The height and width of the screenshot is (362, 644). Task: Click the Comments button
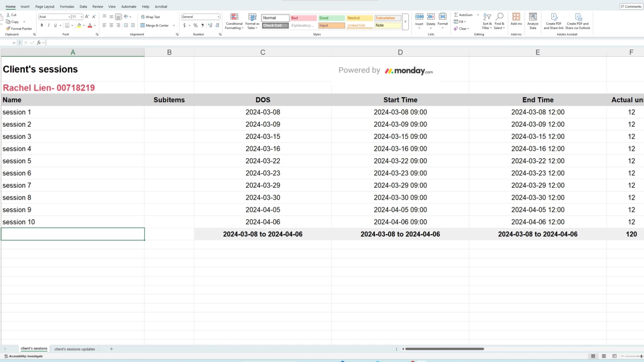point(631,6)
